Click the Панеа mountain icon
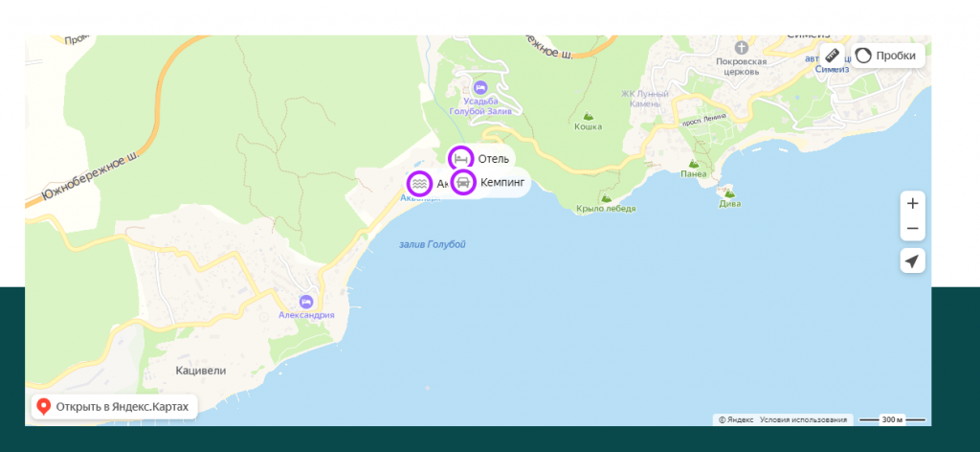 click(x=694, y=164)
